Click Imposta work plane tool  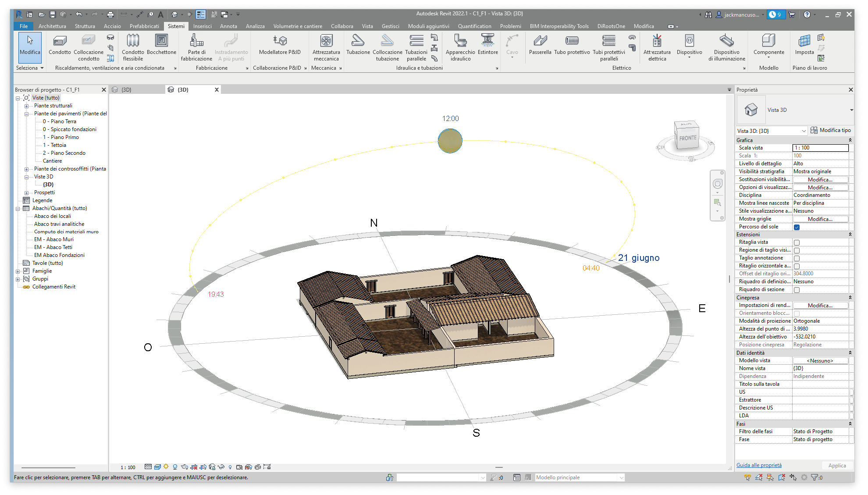pos(804,46)
